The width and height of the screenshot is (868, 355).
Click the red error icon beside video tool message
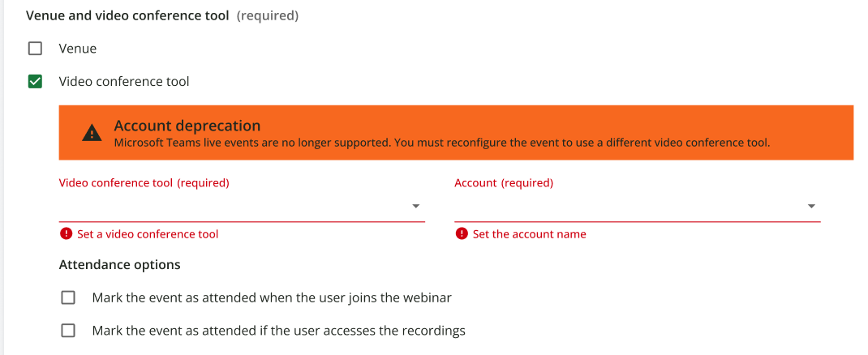coord(66,234)
